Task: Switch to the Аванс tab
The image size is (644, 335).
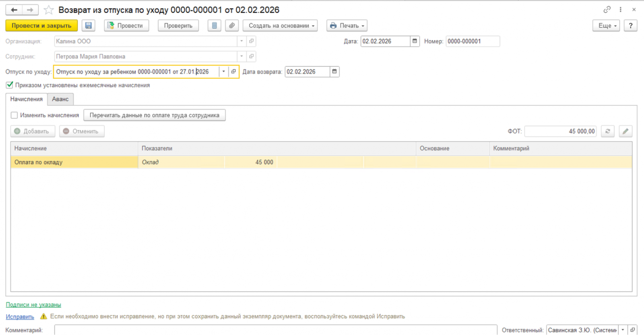Action: (60, 99)
